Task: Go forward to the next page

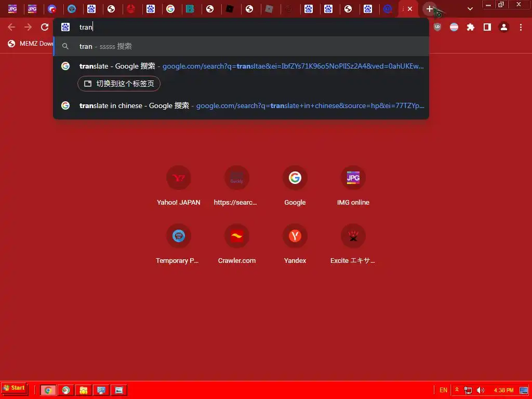Action: [x=28, y=27]
